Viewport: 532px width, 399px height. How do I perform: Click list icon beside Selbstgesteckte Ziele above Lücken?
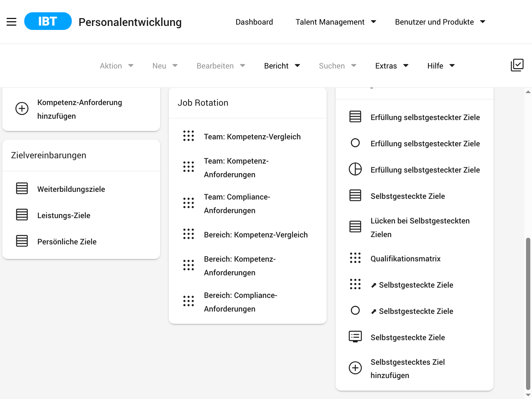[355, 196]
